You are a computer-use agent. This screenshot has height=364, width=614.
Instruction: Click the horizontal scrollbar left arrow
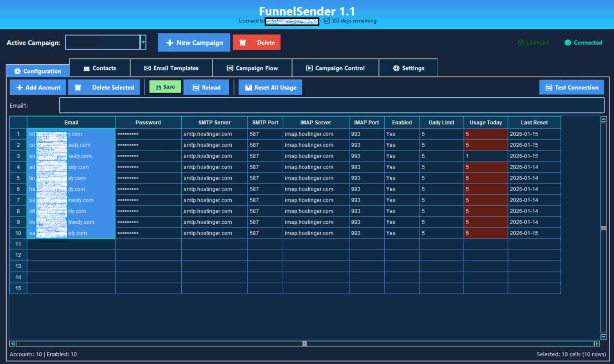12,344
